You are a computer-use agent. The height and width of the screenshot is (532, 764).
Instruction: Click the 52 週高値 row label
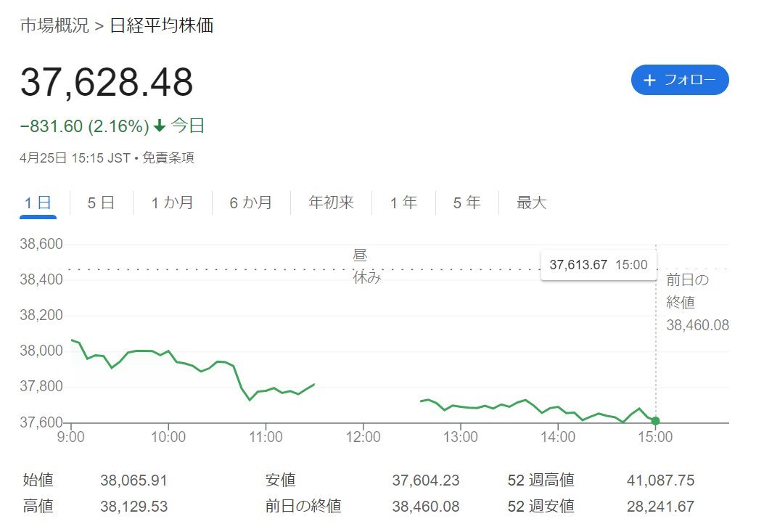tap(541, 480)
